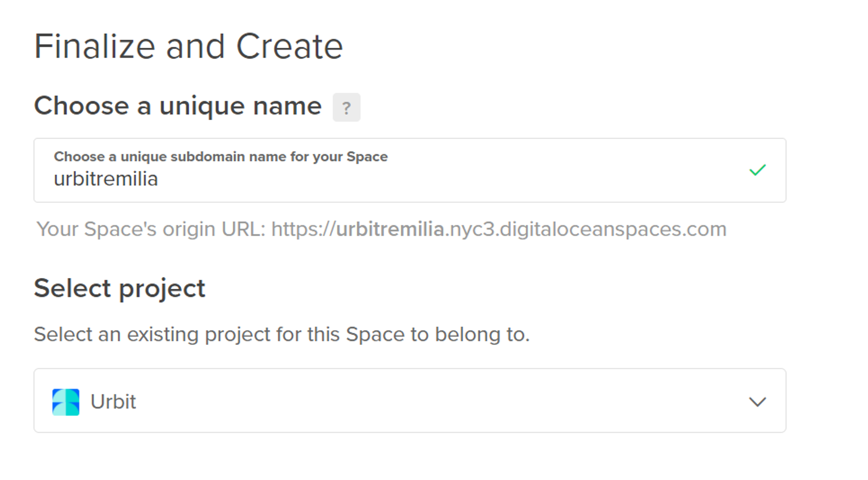
Task: Open the question mark help tooltip
Action: (x=346, y=108)
